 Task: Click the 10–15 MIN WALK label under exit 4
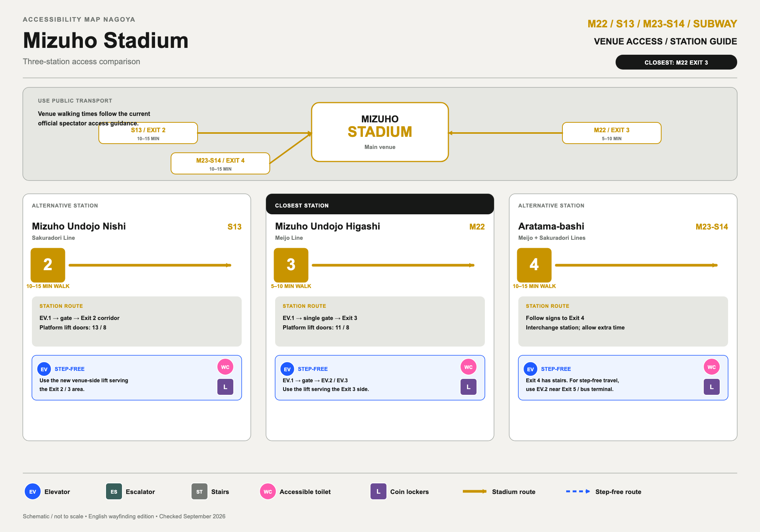534,286
